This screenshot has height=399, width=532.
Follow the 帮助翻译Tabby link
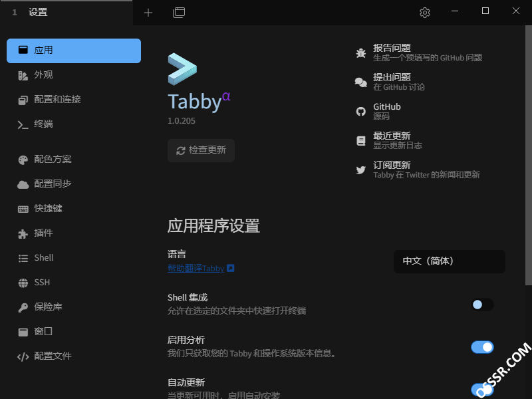click(x=196, y=269)
